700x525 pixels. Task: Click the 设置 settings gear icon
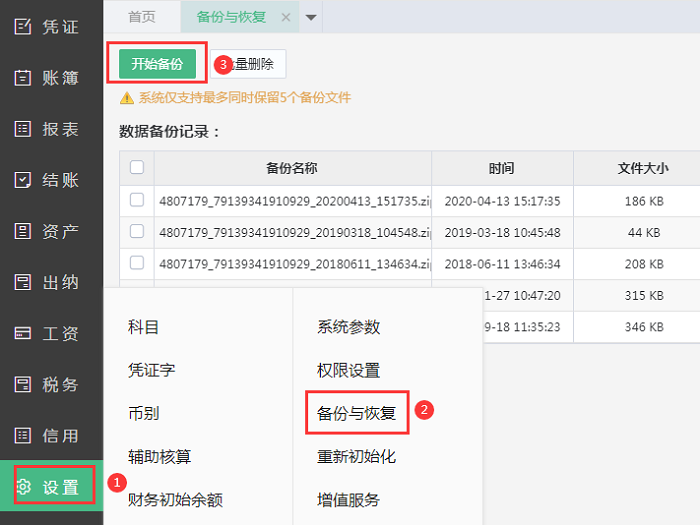coord(23,487)
